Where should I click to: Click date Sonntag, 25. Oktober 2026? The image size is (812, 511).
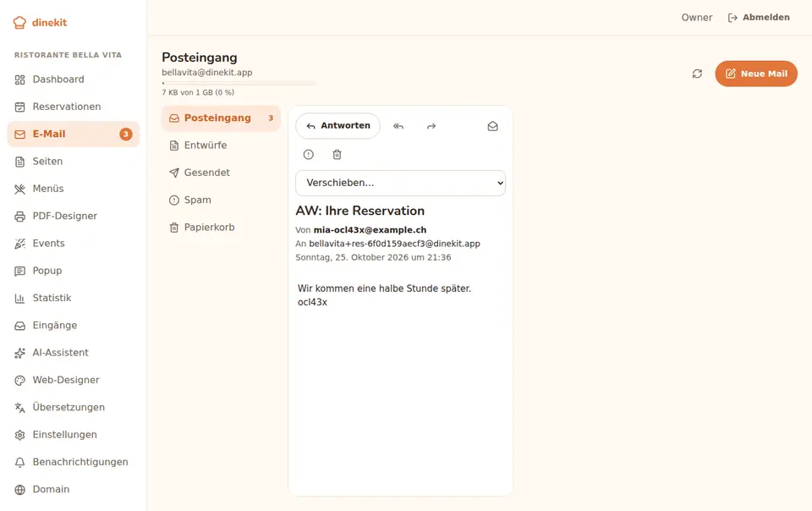pyautogui.click(x=352, y=257)
